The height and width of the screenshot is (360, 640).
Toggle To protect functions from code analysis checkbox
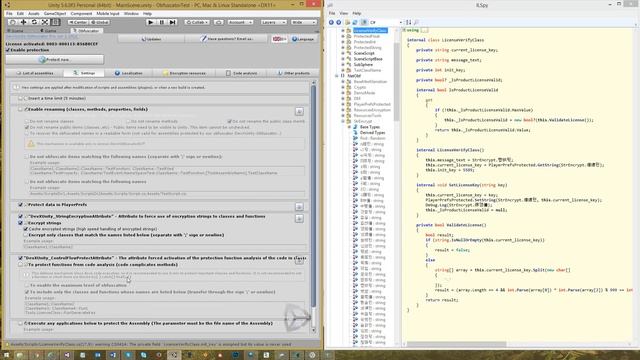[20, 264]
